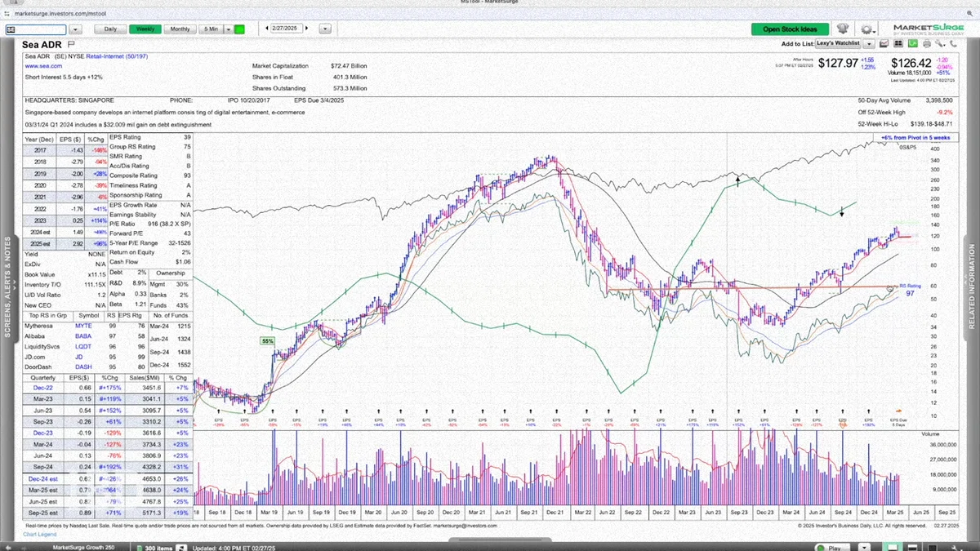Screen dimensions: 980x551
Task: Edit the 2/27/2025 date field
Action: click(x=288, y=29)
